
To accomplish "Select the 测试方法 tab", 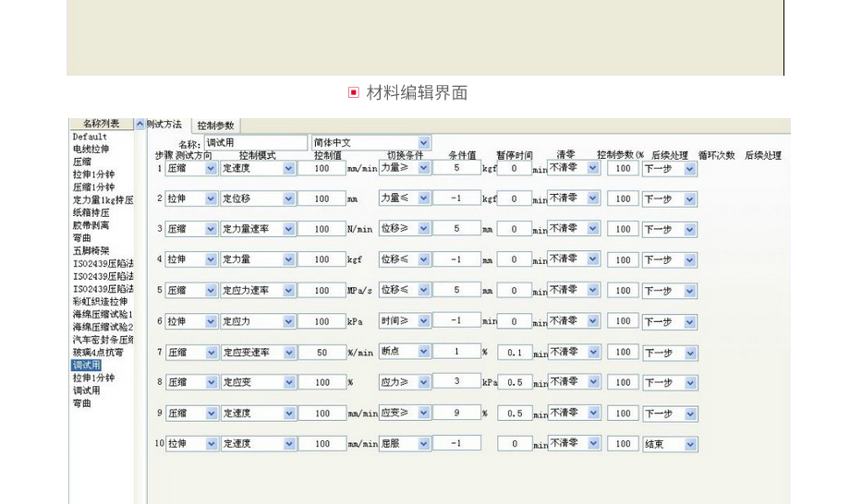I will tap(164, 125).
